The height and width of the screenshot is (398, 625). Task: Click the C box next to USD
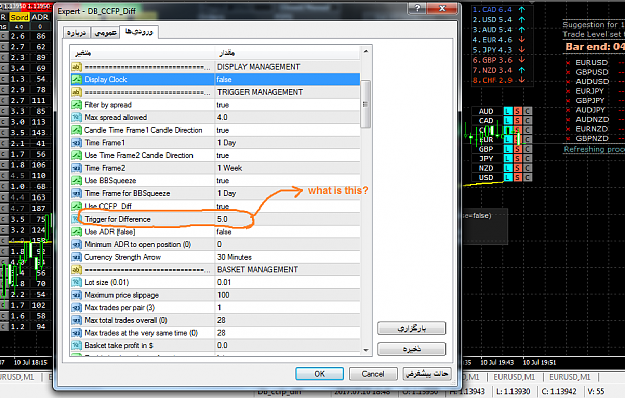pos(527,178)
